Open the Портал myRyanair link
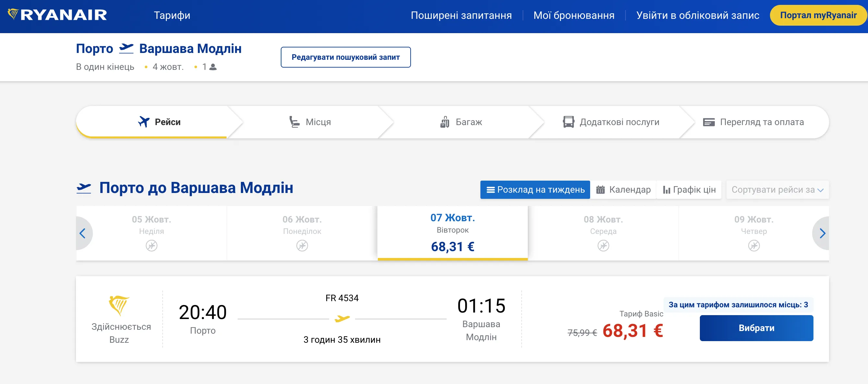 click(x=818, y=15)
